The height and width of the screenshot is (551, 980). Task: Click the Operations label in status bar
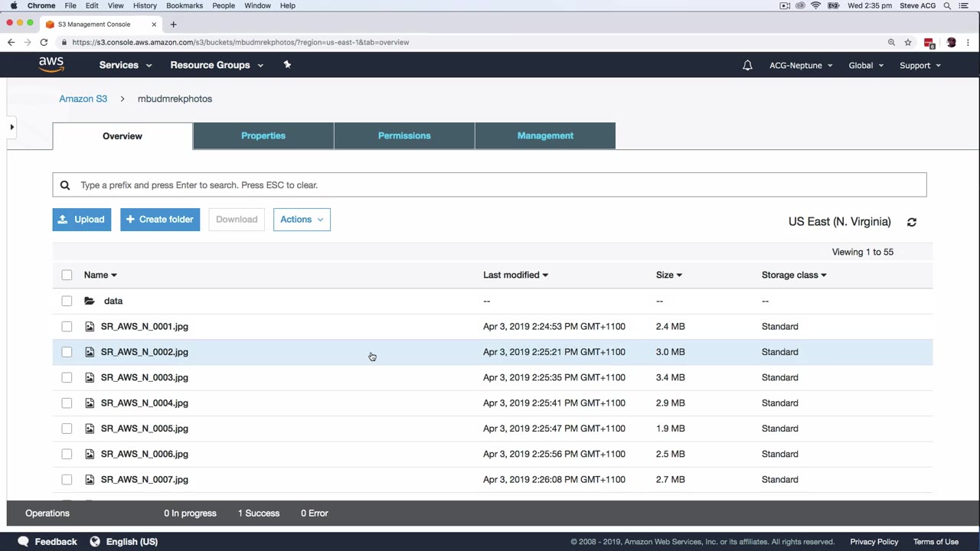click(47, 514)
